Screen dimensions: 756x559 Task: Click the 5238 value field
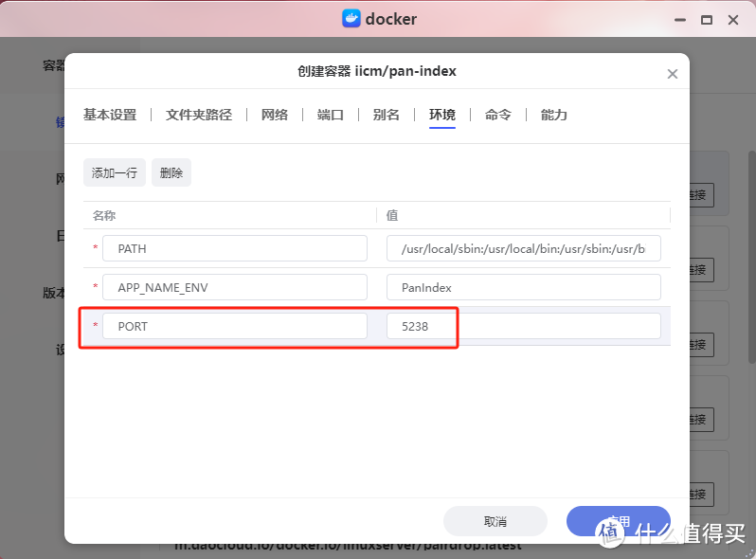[524, 326]
